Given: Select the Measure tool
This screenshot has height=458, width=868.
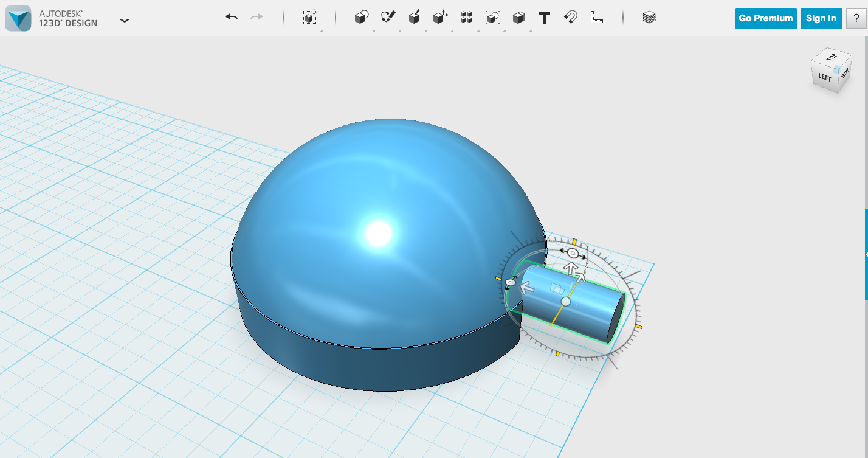Looking at the screenshot, I should coord(597,17).
